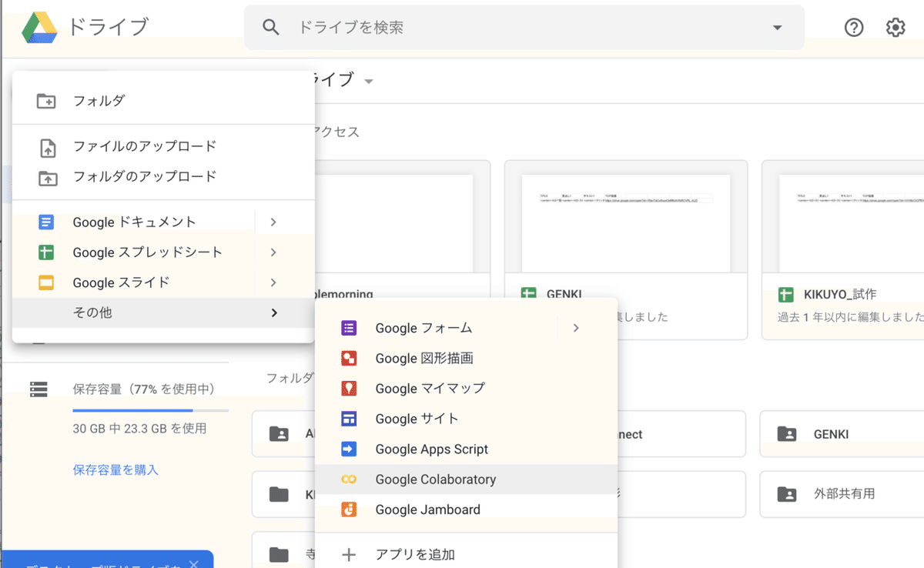Open the 設定 gear icon
The image size is (924, 568).
click(895, 27)
